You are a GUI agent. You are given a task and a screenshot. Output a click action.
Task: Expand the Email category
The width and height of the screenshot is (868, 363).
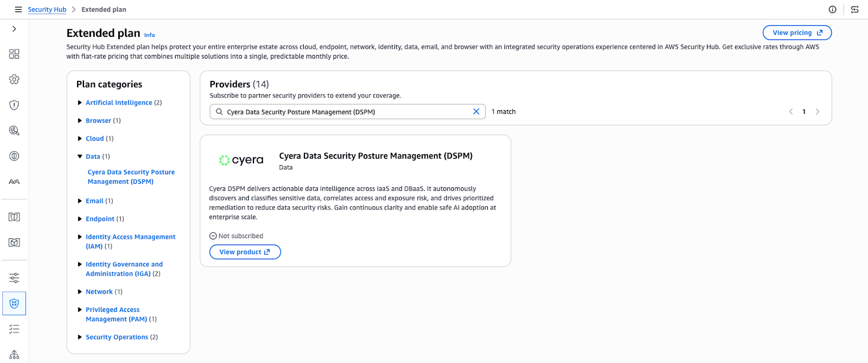point(80,201)
